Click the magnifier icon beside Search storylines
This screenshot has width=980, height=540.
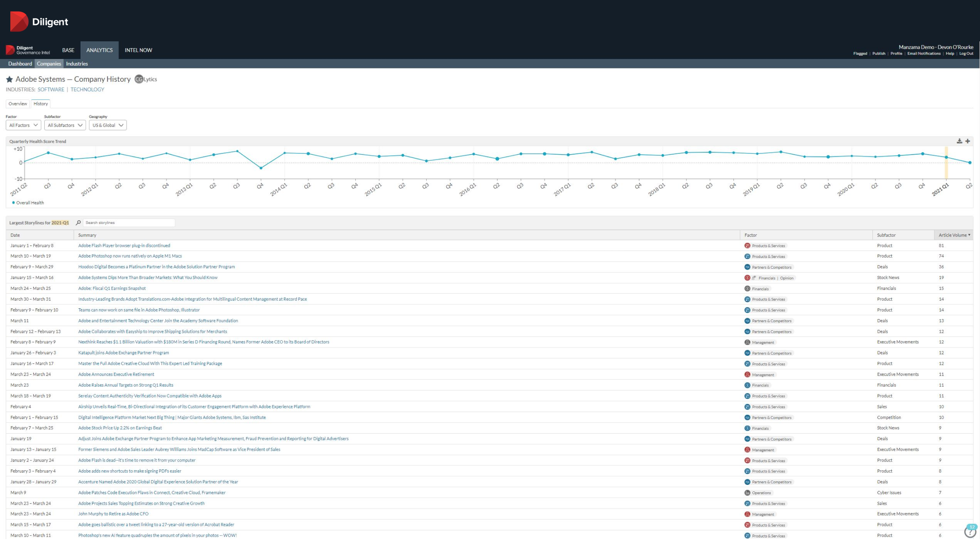pos(78,223)
